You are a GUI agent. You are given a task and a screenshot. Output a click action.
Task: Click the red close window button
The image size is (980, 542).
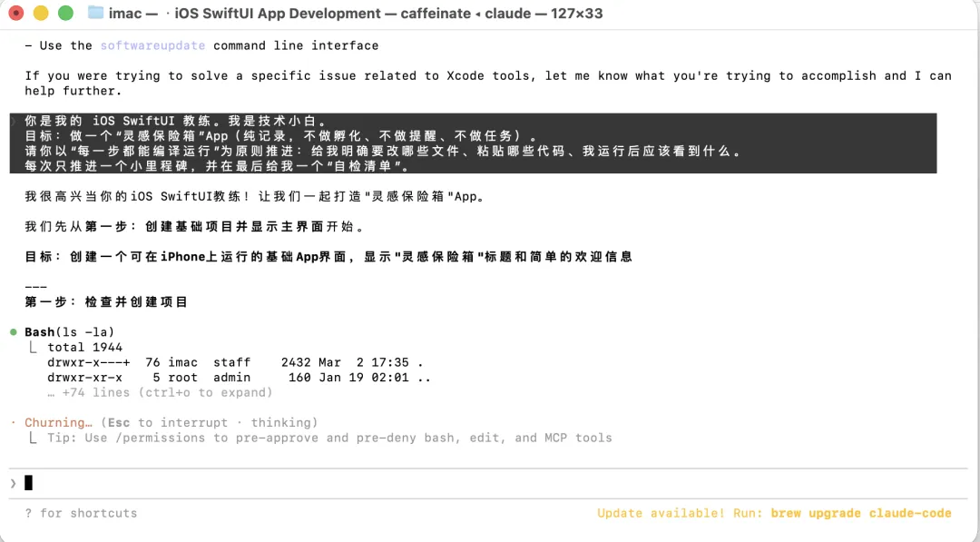coord(16,13)
